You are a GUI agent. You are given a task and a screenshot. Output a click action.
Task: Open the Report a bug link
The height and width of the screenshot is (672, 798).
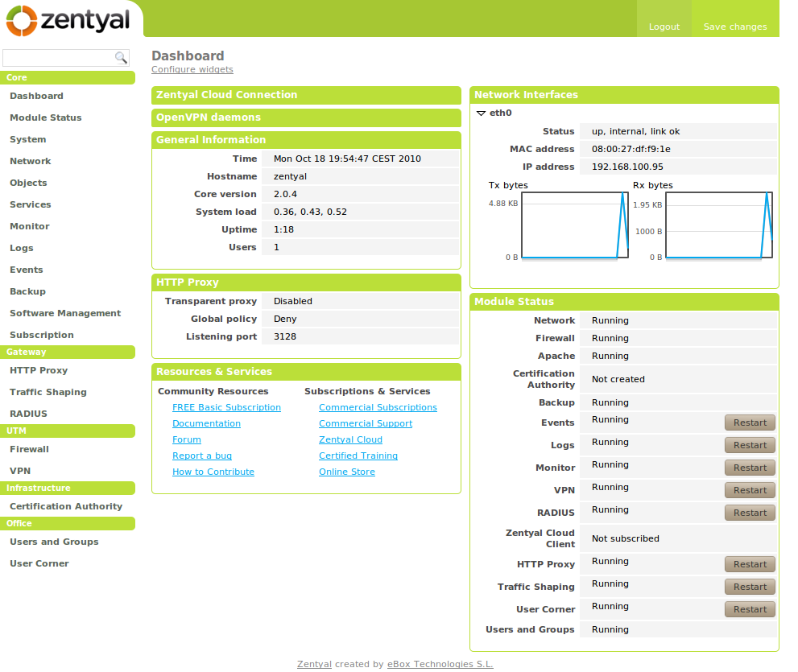pyautogui.click(x=202, y=456)
